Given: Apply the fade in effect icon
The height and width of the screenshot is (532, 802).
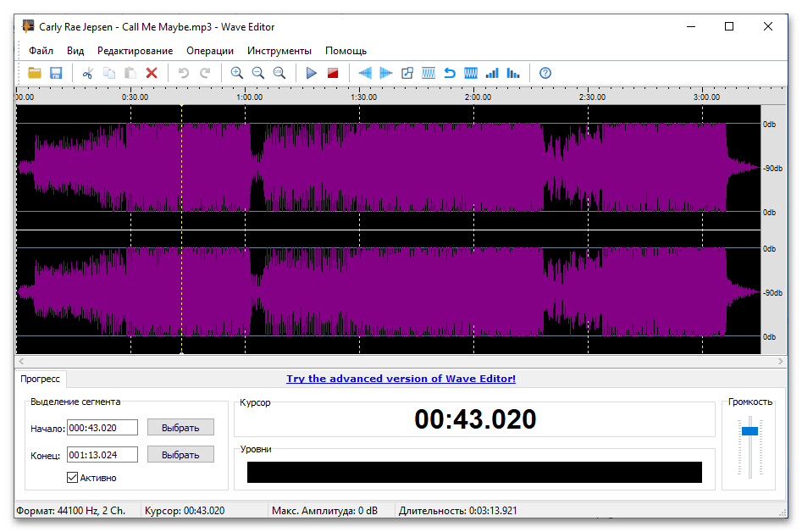Looking at the screenshot, I should pyautogui.click(x=365, y=73).
